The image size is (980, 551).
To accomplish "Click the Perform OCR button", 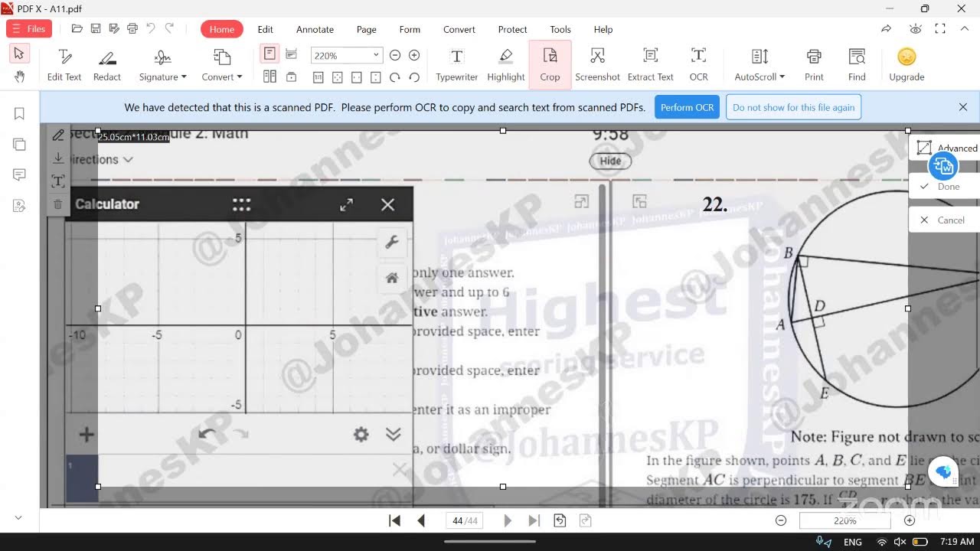I will (x=687, y=107).
